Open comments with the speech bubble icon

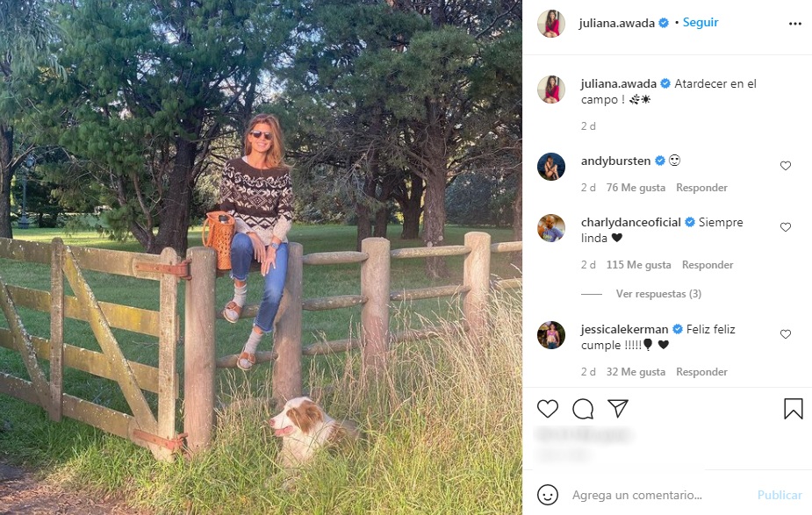[583, 409]
